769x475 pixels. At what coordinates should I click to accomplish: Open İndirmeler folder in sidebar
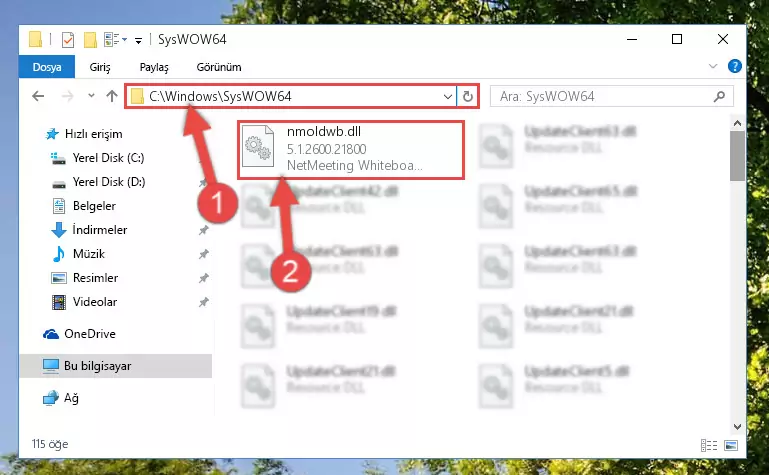point(99,230)
